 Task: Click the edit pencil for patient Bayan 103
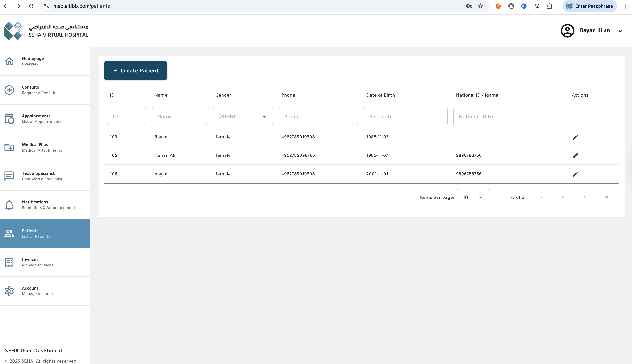click(x=575, y=137)
